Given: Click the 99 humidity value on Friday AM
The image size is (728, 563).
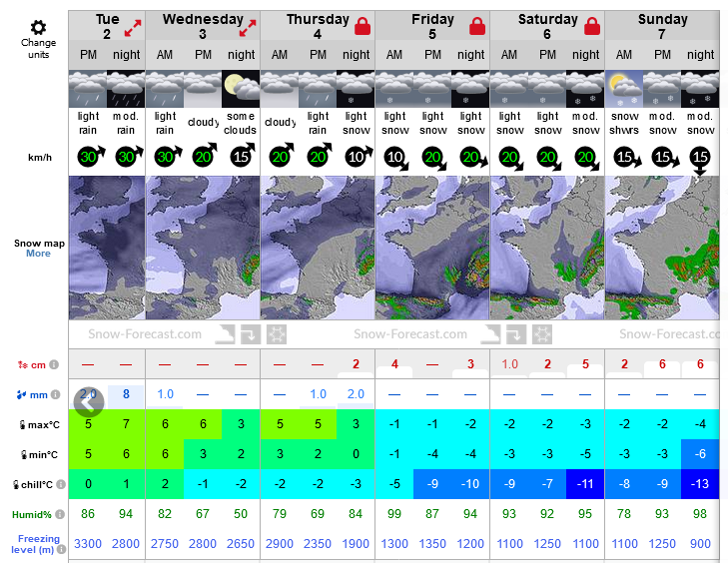Looking at the screenshot, I should 394,514.
